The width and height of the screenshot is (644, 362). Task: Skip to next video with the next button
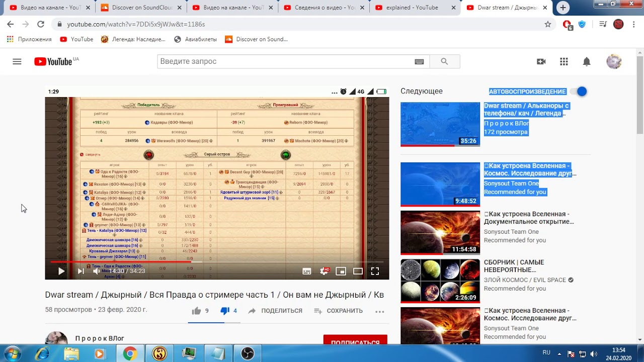pos(80,271)
